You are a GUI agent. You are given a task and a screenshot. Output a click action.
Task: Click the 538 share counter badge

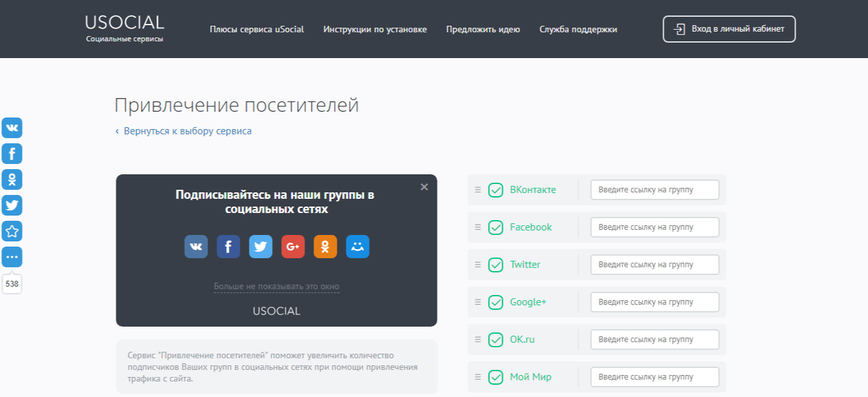tap(12, 283)
